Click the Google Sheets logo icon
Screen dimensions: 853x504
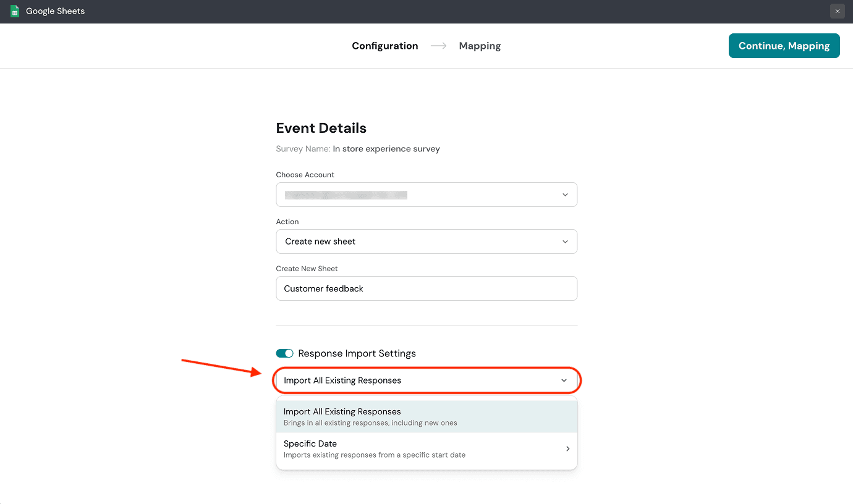click(x=15, y=11)
